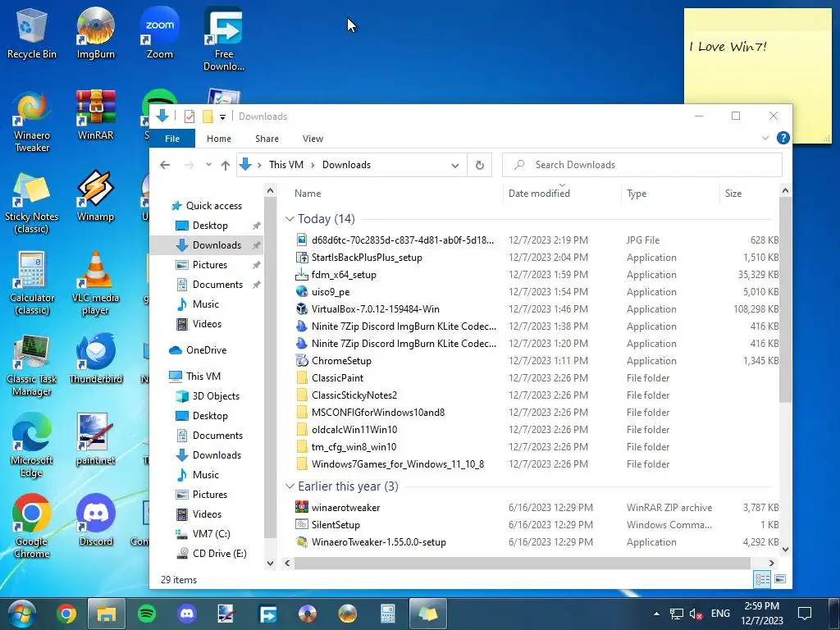
Task: Open Google Chrome desktop icon
Action: click(x=32, y=527)
